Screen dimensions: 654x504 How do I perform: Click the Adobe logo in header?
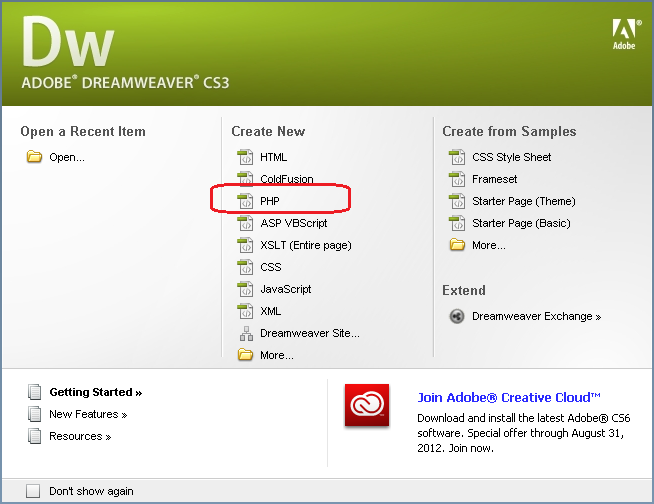point(624,34)
